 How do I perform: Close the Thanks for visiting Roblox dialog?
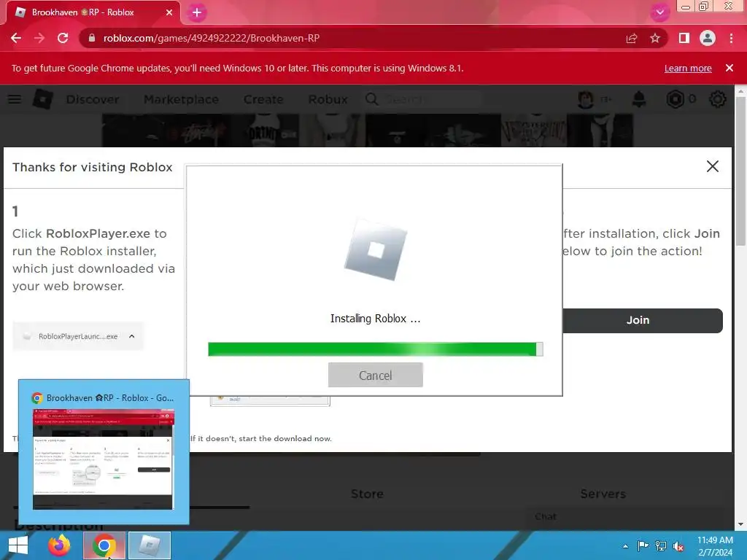pyautogui.click(x=712, y=166)
